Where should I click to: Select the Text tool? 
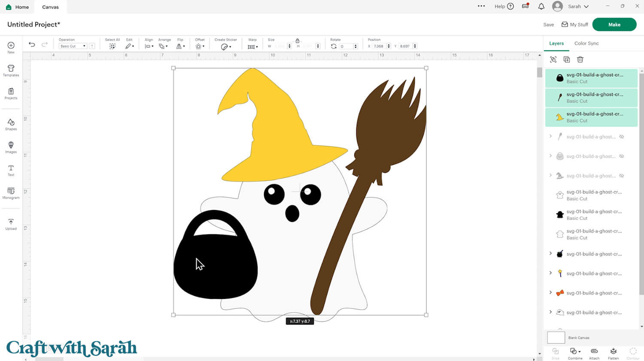[x=11, y=170]
